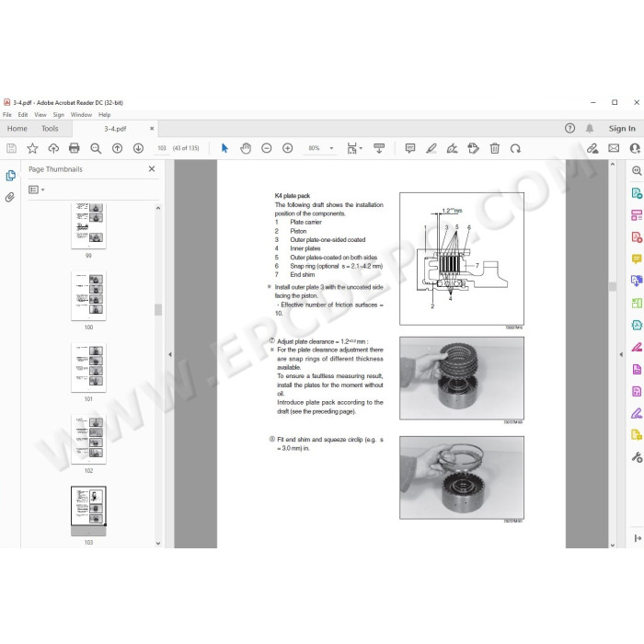
Task: Switch to the Tools tab
Action: [x=50, y=129]
